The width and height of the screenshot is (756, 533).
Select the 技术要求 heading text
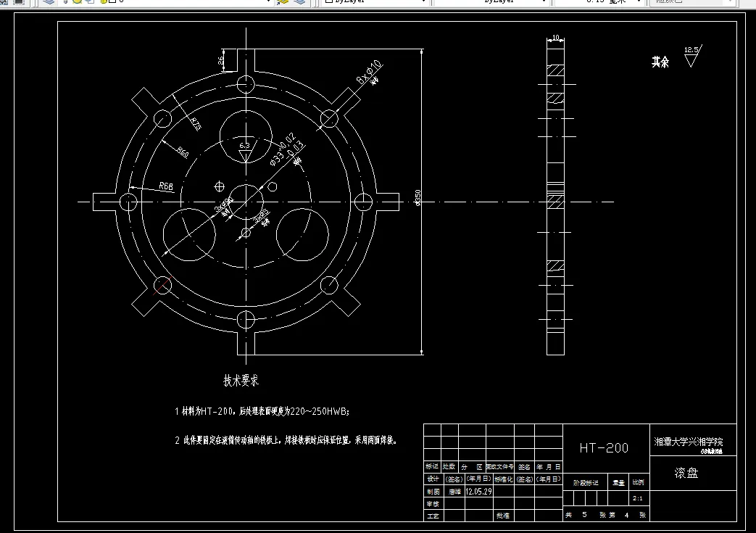click(241, 380)
